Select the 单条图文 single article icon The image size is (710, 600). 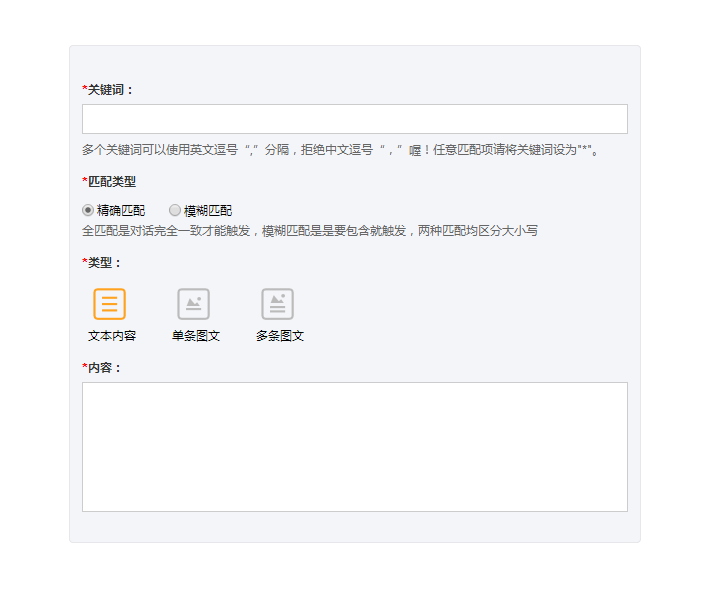point(194,304)
